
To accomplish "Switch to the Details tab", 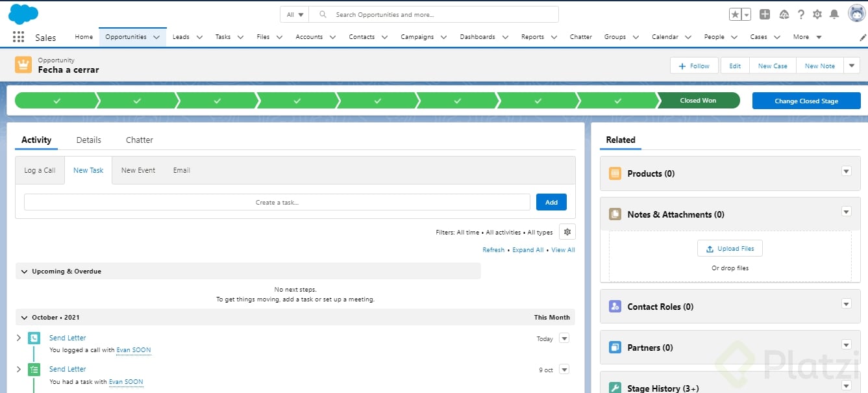I will [89, 140].
